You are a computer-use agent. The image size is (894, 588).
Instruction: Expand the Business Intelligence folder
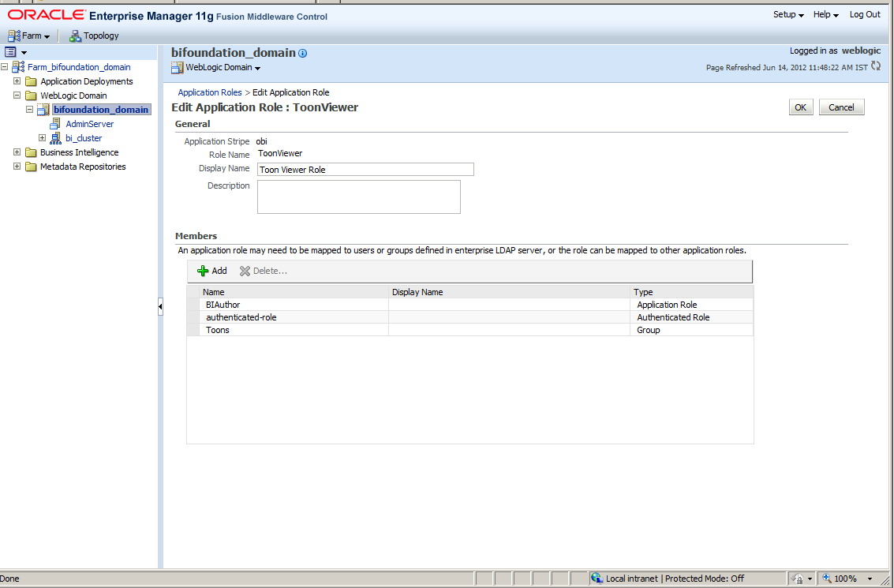click(17, 152)
